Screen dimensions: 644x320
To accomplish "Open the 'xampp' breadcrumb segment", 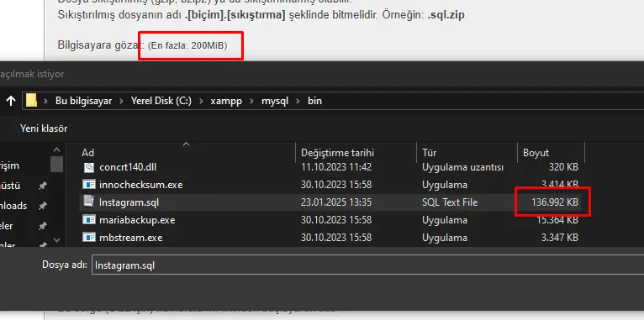I will (x=226, y=101).
